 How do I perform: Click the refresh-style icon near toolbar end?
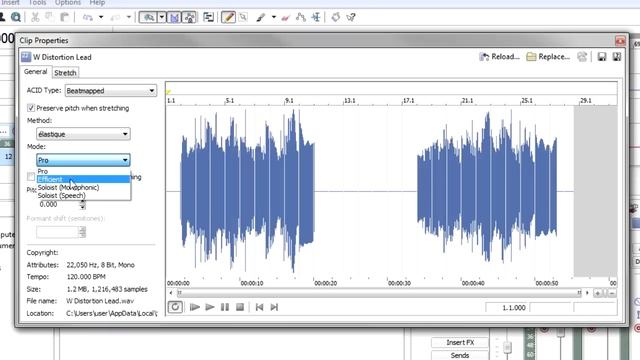tap(336, 17)
